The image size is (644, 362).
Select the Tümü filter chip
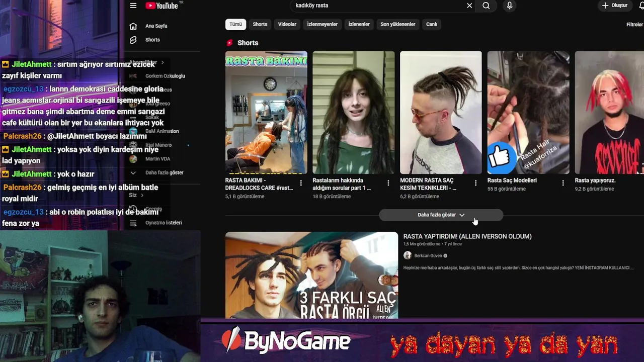(x=235, y=24)
